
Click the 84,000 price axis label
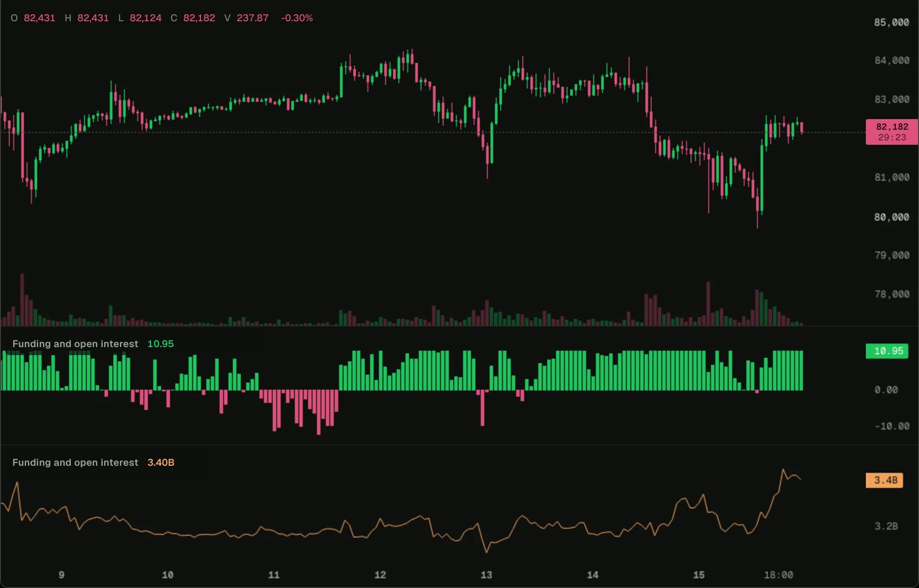(x=891, y=61)
